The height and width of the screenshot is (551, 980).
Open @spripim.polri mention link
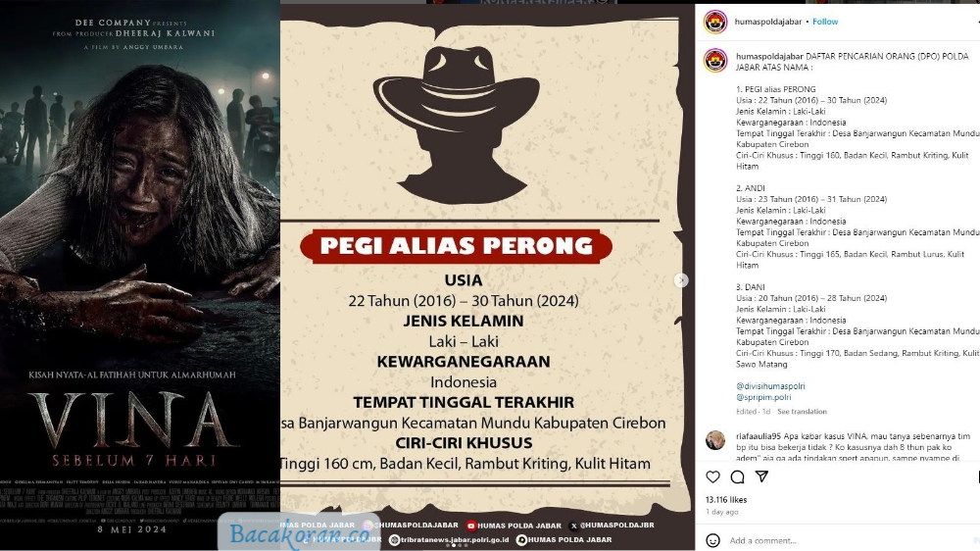(763, 397)
